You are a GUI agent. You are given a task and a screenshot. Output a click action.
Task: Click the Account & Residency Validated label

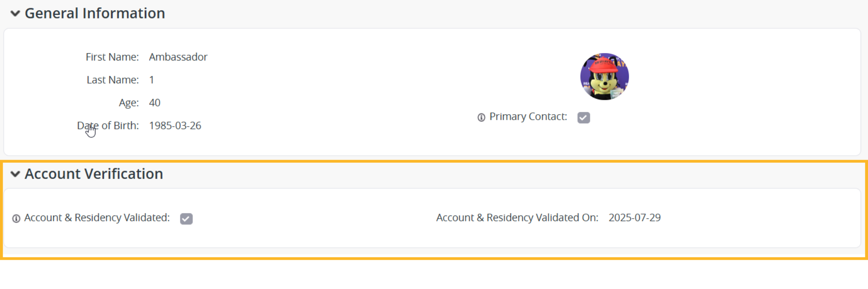[97, 218]
